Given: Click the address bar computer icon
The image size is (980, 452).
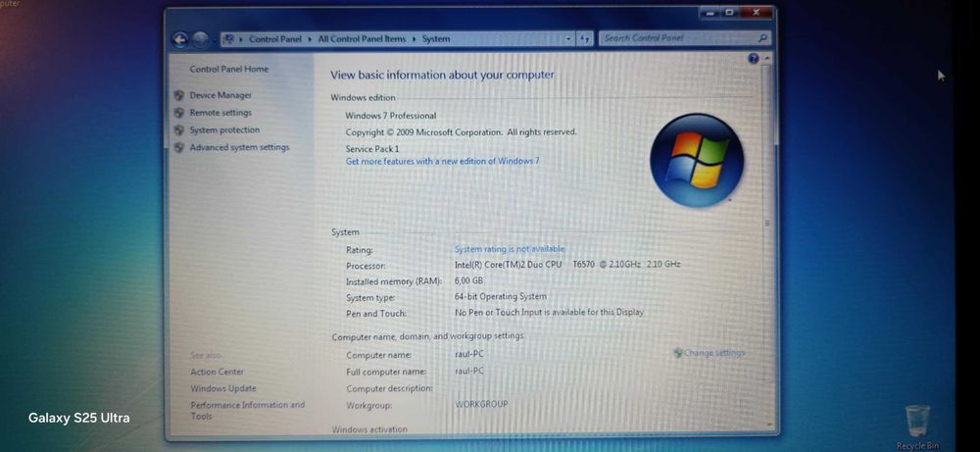Looking at the screenshot, I should pos(228,39).
